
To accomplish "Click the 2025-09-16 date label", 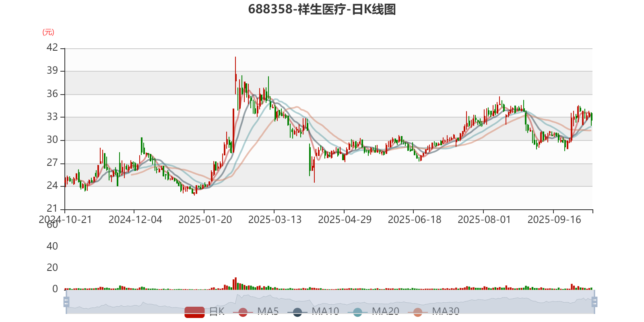I will coord(554,219).
